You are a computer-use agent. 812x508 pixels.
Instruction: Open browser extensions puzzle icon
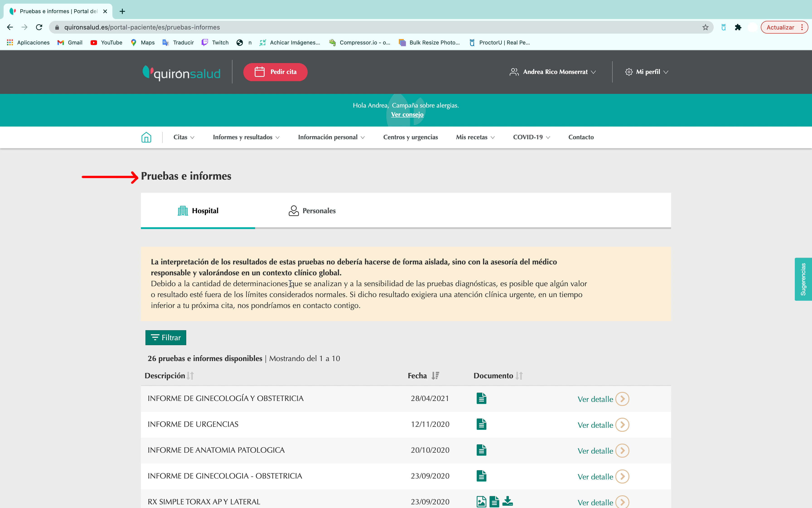[x=738, y=27]
